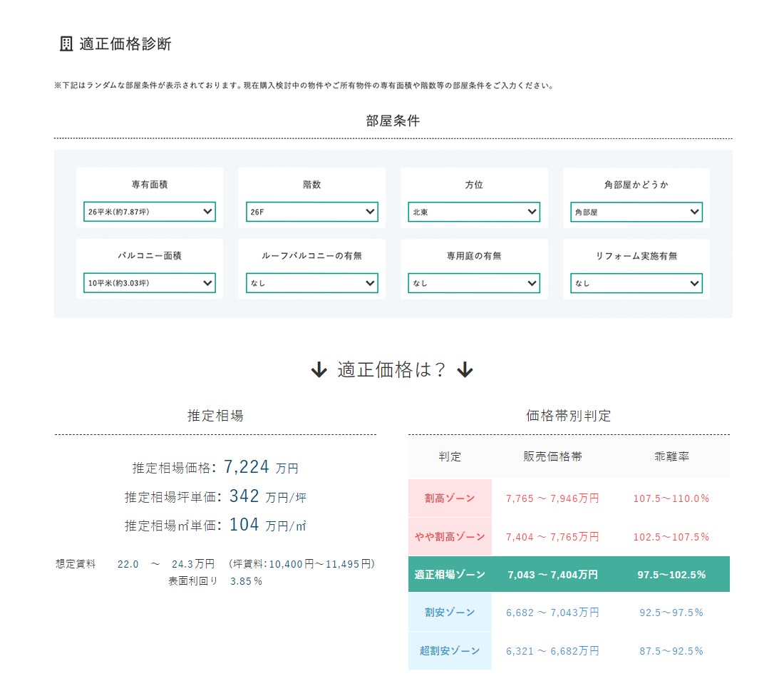784x686 pixels.
Task: Click the 想定賃料 label
Action: point(76,564)
